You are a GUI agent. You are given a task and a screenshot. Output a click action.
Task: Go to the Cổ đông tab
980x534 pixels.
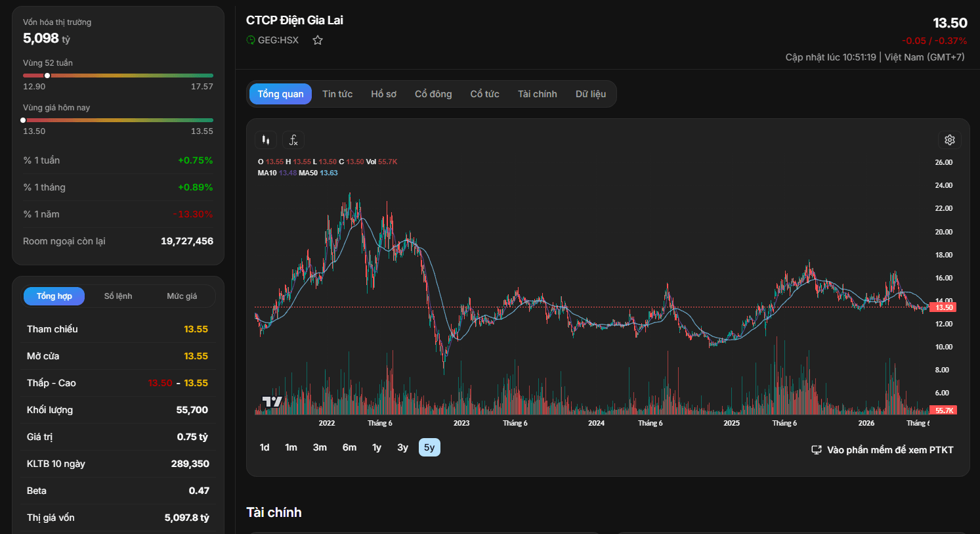[x=433, y=94]
